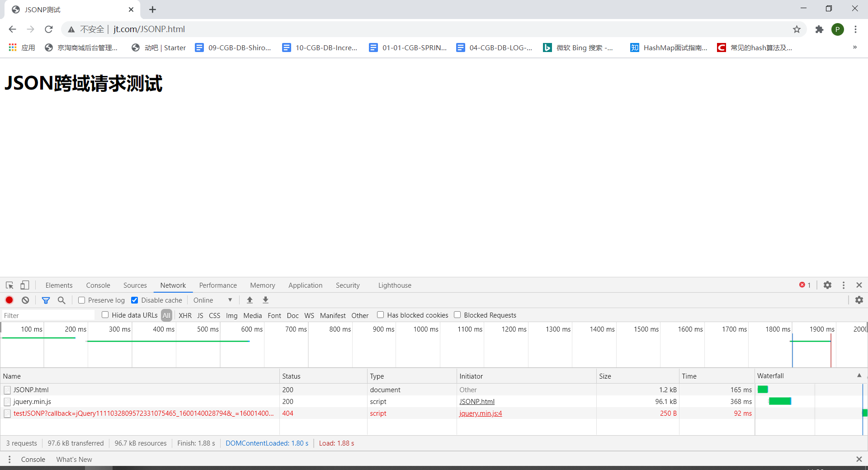Viewport: 868px width, 470px height.
Task: Open the drawer three-dot menu
Action: tap(9, 459)
